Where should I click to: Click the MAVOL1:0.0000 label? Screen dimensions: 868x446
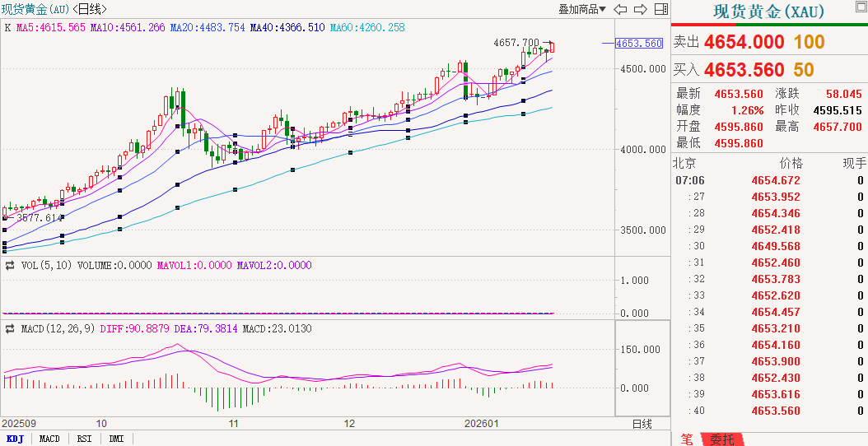pyautogui.click(x=194, y=266)
